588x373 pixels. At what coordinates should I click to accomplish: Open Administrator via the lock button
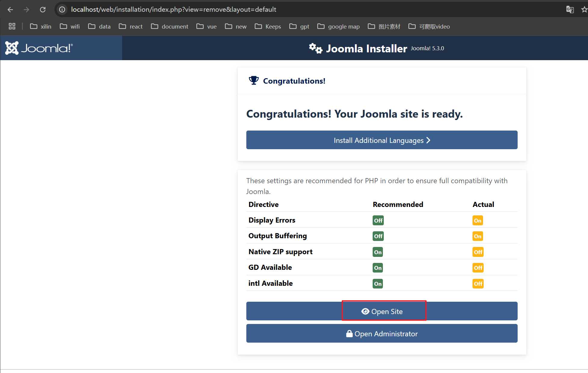[382, 334]
